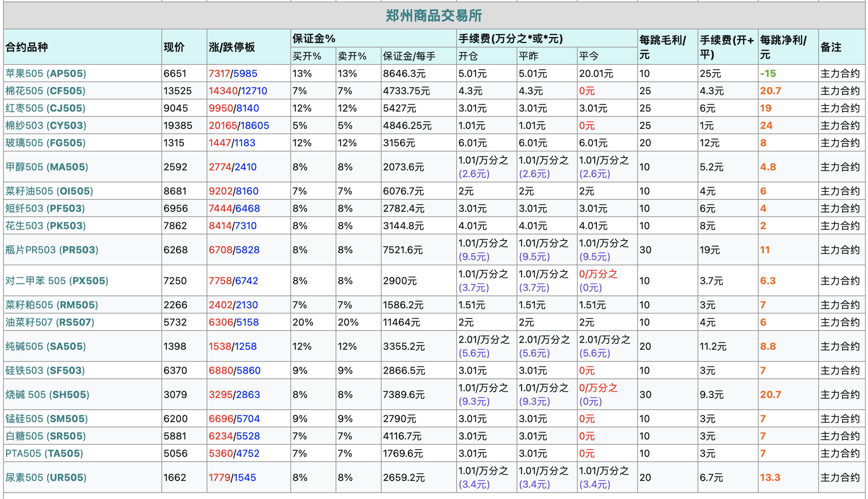Click the sugar margin 4116.7元

coord(402,436)
